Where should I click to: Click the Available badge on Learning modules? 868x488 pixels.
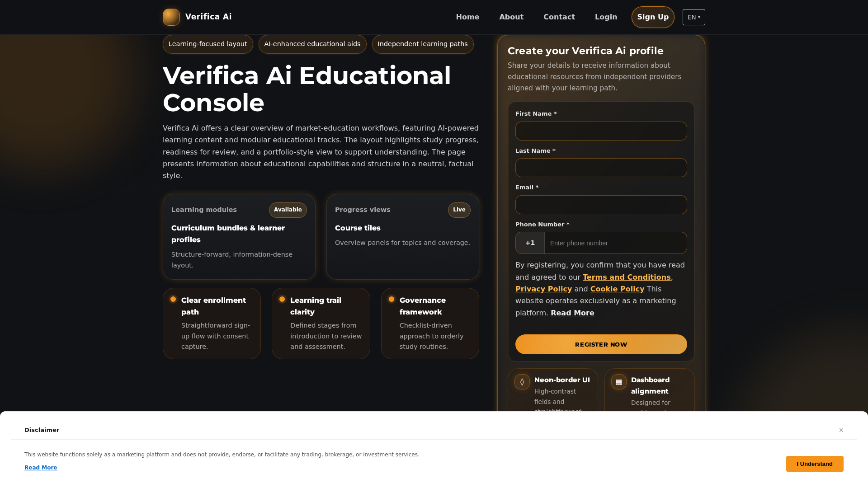(288, 210)
